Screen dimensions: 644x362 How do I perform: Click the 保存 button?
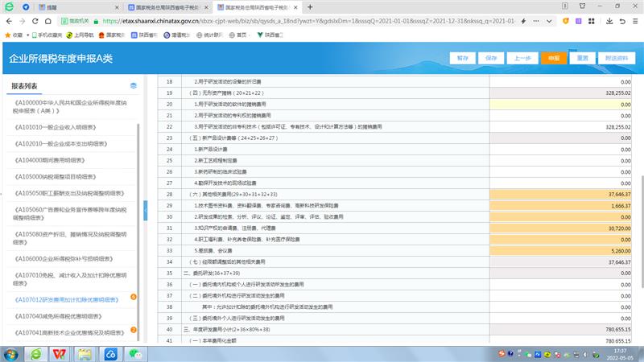coord(492,58)
